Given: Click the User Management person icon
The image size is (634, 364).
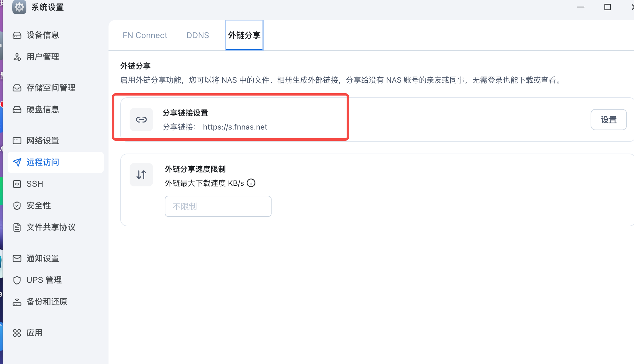Looking at the screenshot, I should (17, 57).
